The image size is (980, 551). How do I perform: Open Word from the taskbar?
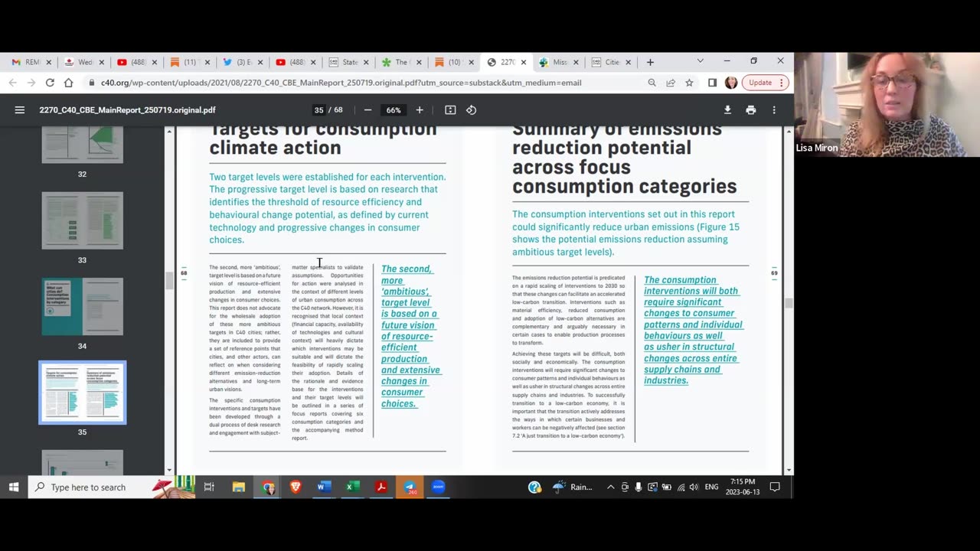[324, 487]
